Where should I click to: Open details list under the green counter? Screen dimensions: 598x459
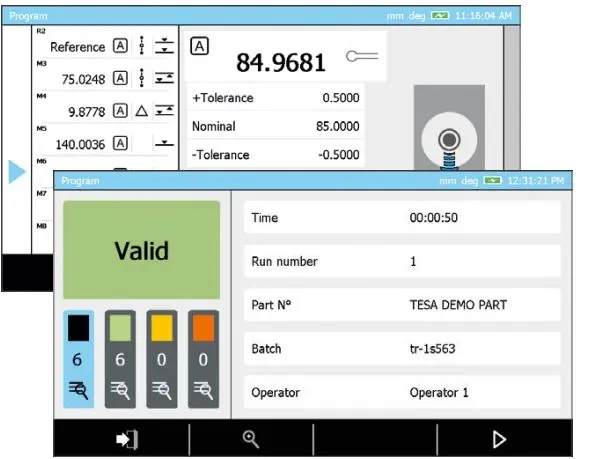pos(120,390)
